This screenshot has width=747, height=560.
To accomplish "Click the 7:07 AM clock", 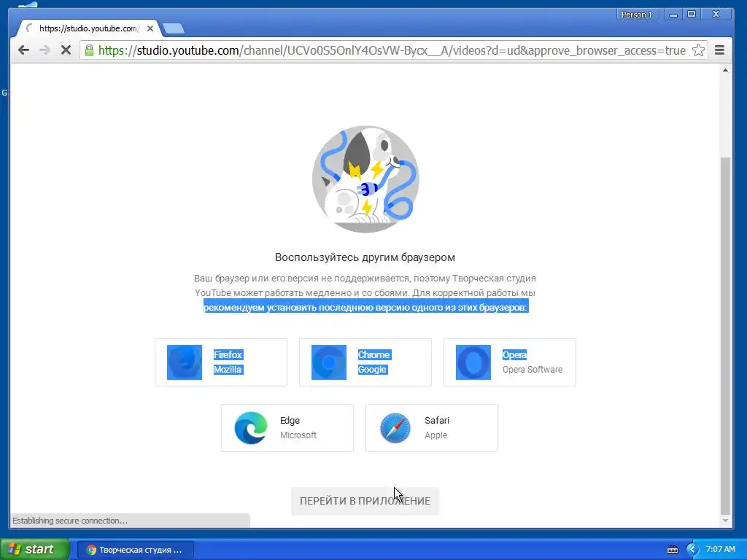I will [x=720, y=550].
